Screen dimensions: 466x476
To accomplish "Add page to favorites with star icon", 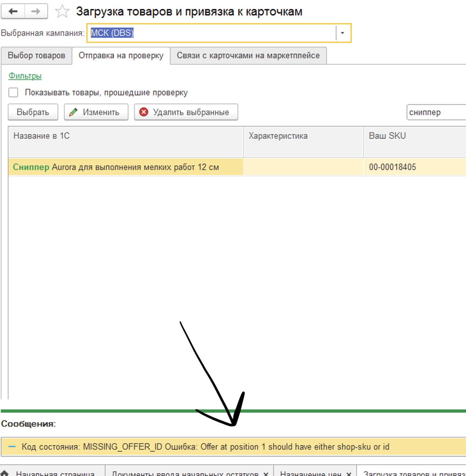I will click(62, 12).
